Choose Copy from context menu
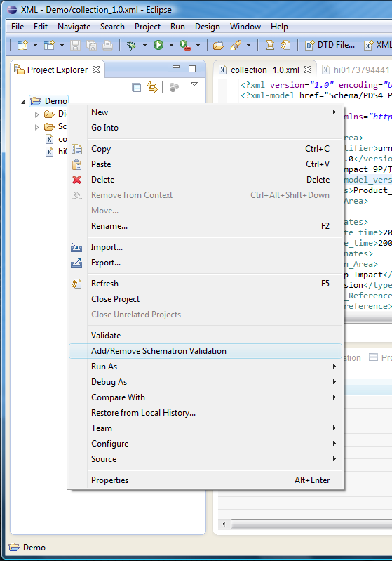 coord(205,149)
